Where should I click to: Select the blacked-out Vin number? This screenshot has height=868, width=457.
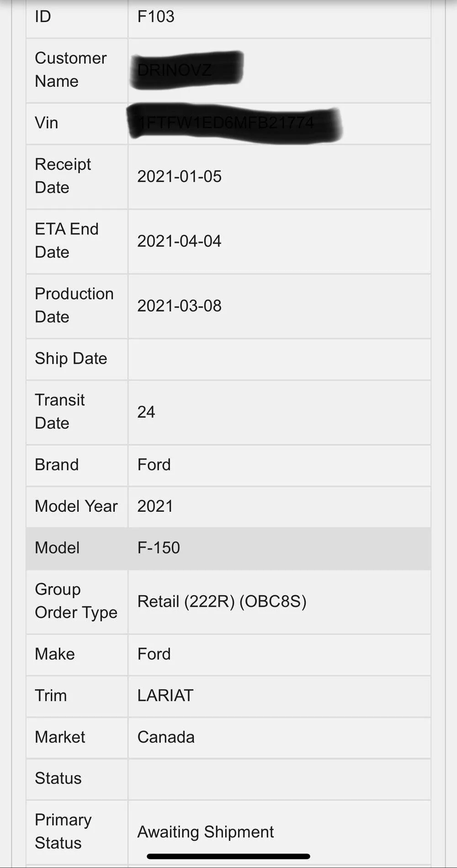(x=234, y=122)
